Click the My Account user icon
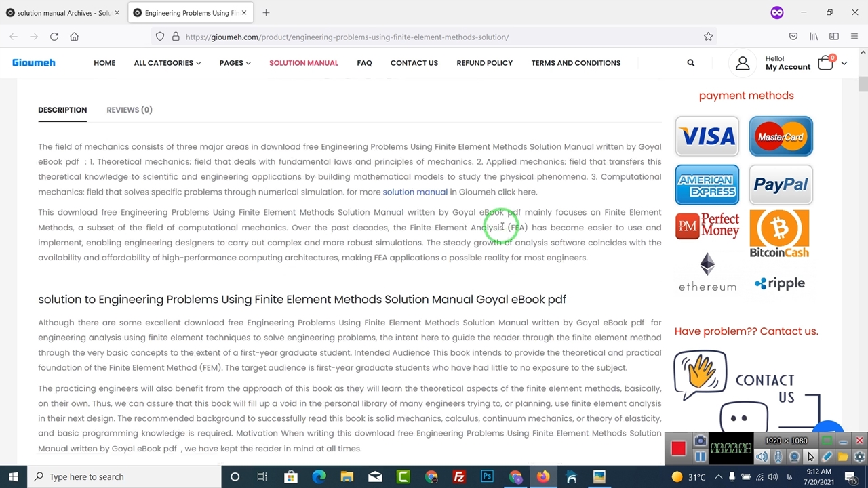The image size is (868, 488). tap(743, 63)
